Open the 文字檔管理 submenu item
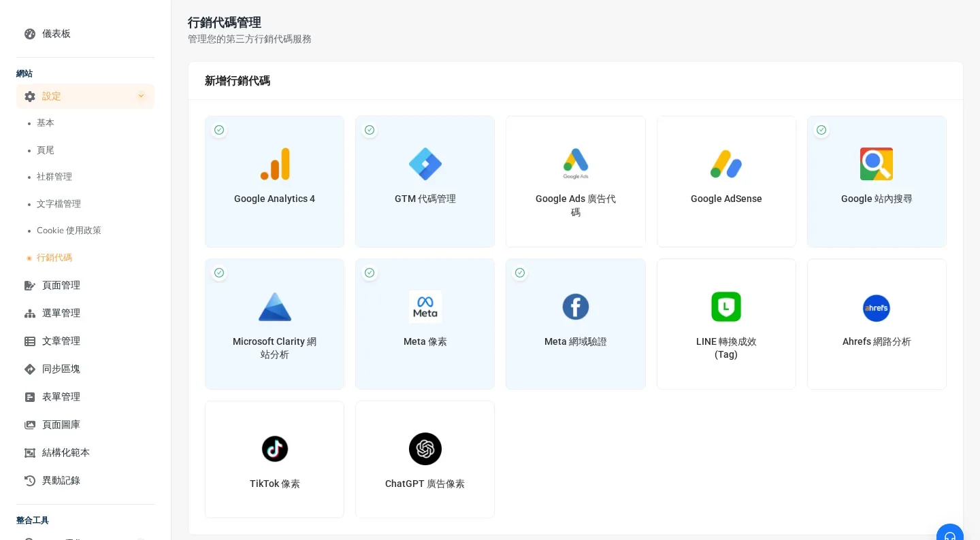Viewport: 980px width, 540px height. pos(59,204)
